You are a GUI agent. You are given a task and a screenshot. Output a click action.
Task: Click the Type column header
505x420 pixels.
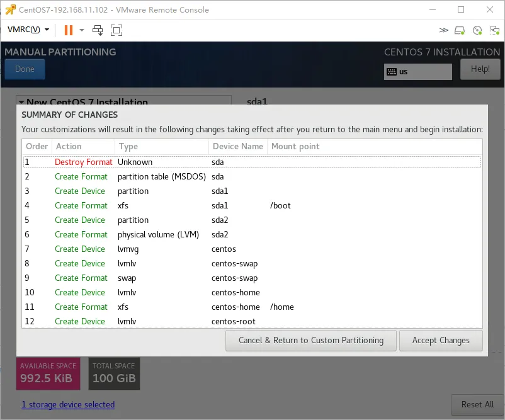tap(162, 146)
